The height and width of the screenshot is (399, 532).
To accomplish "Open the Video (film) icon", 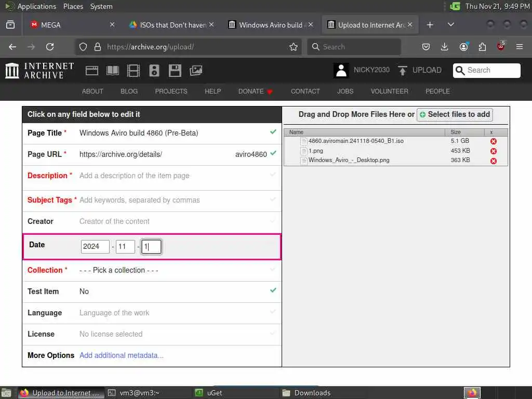I will [134, 71].
